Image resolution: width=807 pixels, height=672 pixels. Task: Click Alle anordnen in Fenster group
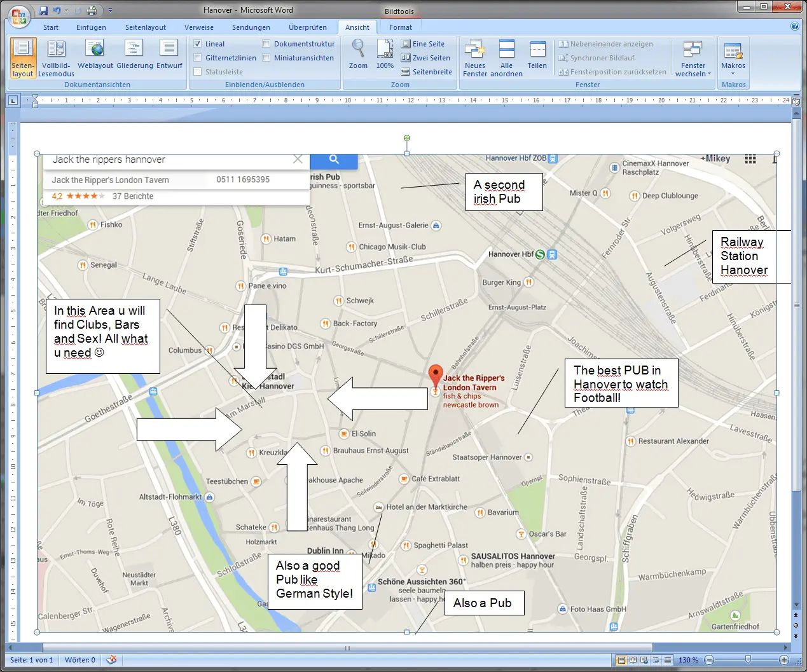point(506,58)
